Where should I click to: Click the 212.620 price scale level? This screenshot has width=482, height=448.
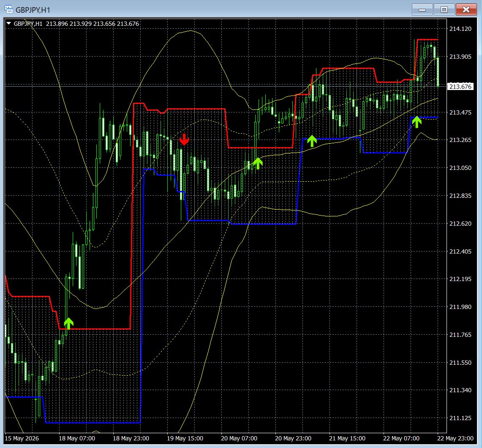click(460, 224)
